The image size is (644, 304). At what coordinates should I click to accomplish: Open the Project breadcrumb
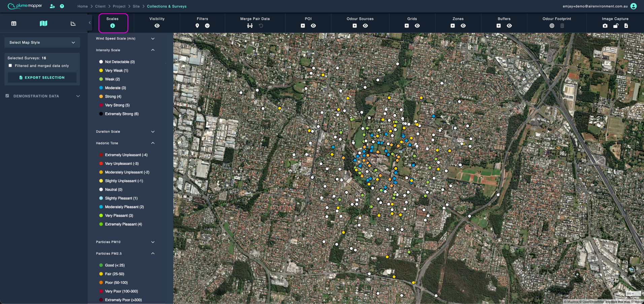pos(119,6)
